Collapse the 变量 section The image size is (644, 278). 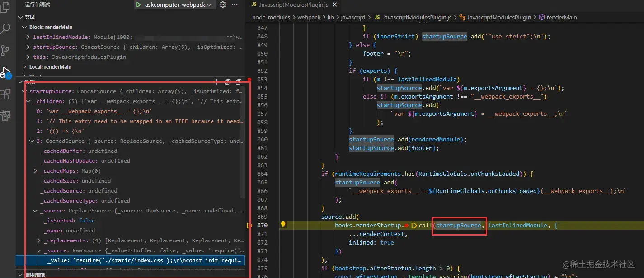(x=19, y=17)
